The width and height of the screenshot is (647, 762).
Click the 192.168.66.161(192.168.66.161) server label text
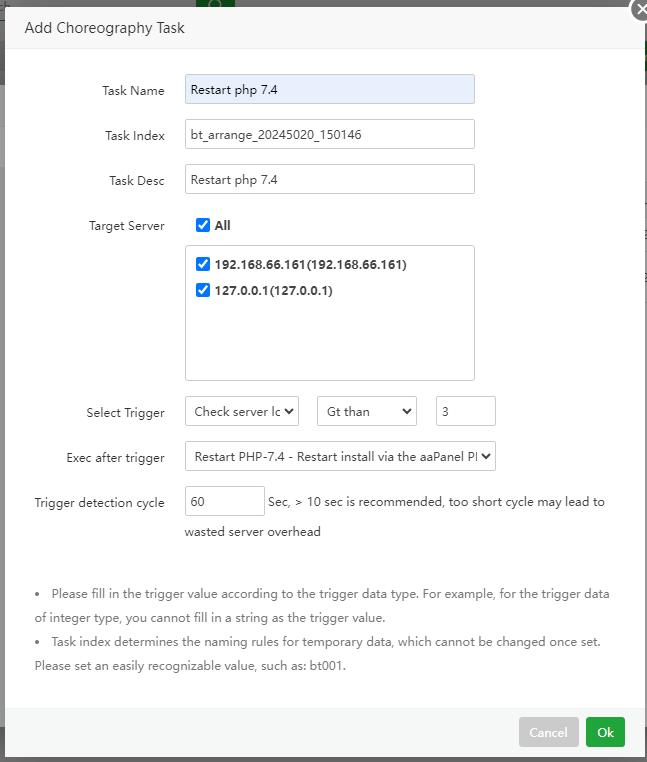(x=310, y=265)
